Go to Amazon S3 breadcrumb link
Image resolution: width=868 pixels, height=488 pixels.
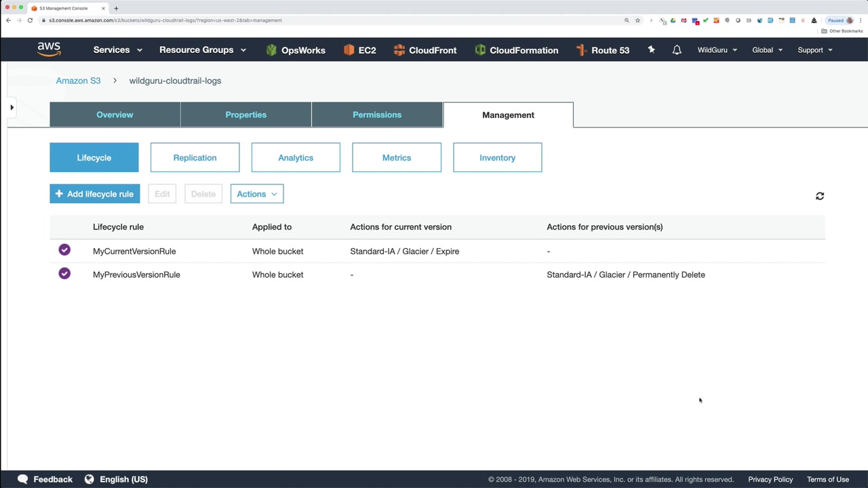click(78, 81)
